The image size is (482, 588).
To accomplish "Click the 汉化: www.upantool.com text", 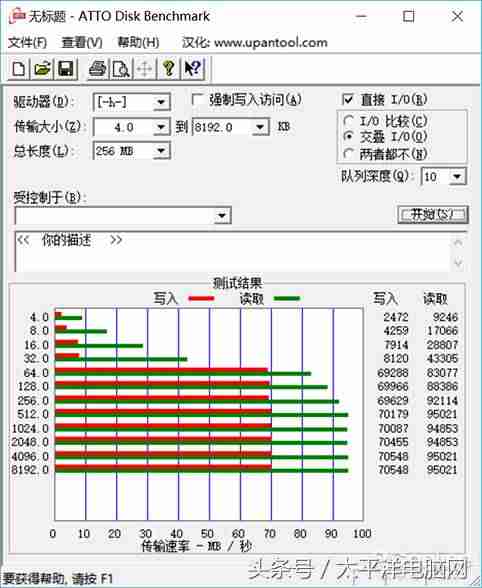I will coord(255,42).
